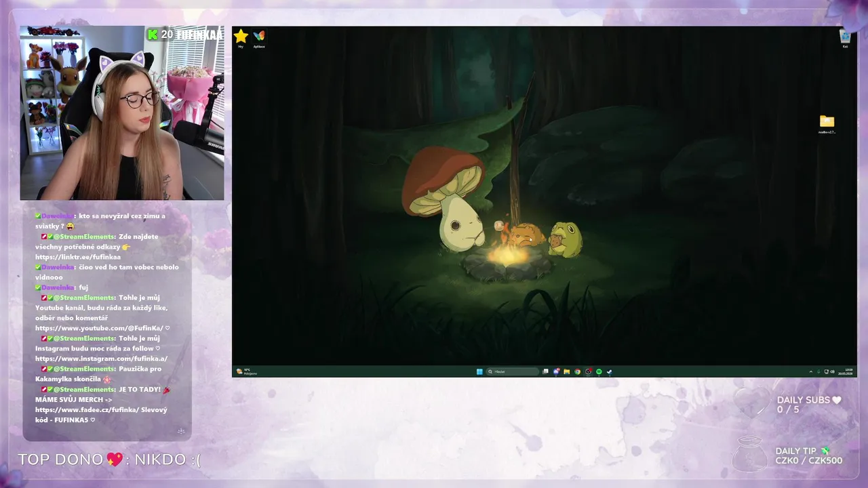Open File Explorer from the taskbar

pyautogui.click(x=567, y=371)
